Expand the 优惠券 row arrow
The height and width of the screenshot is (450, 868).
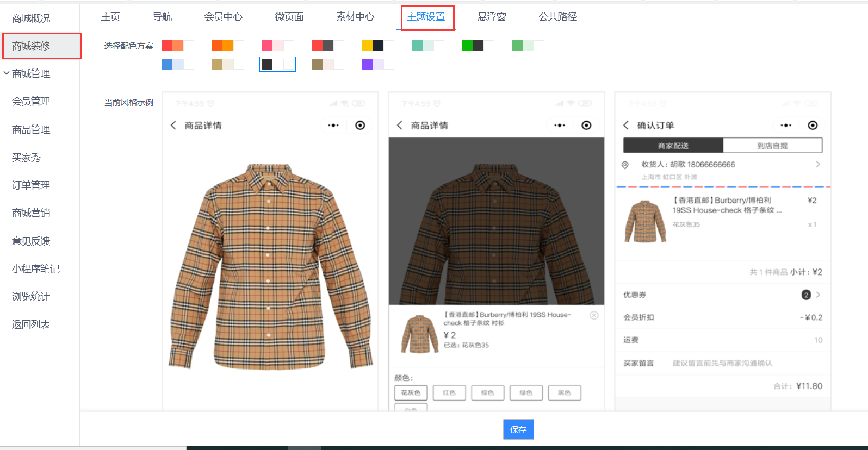818,295
